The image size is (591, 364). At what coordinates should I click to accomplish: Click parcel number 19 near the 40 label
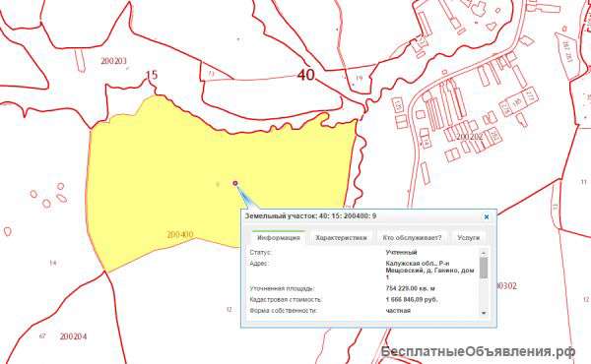tap(360, 78)
